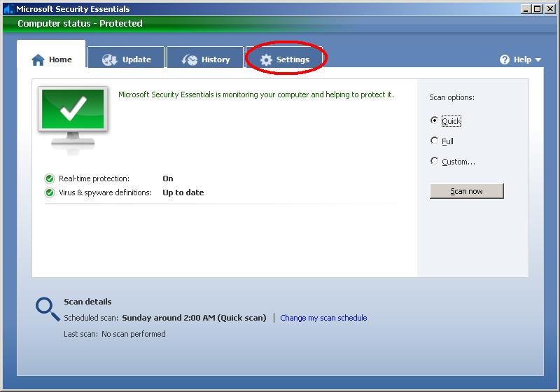Select the Full scan option
560x392 pixels.
[x=435, y=141]
